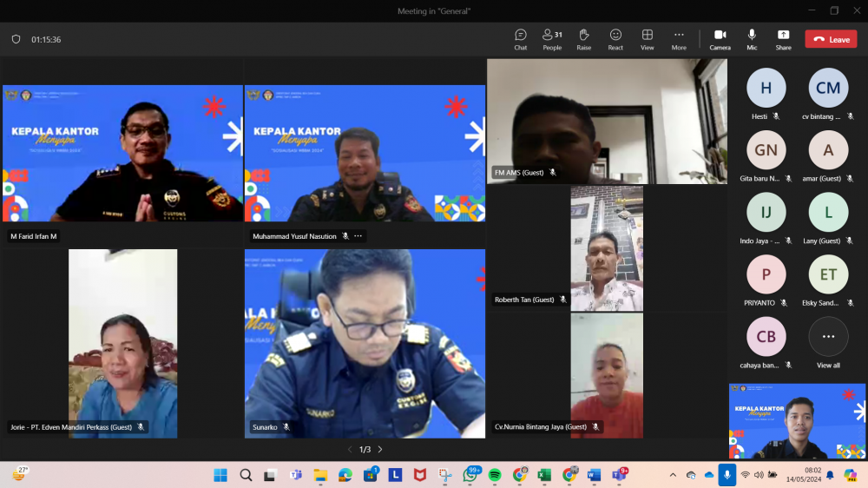Open the React emoji options
868x488 pixels.
tap(615, 39)
